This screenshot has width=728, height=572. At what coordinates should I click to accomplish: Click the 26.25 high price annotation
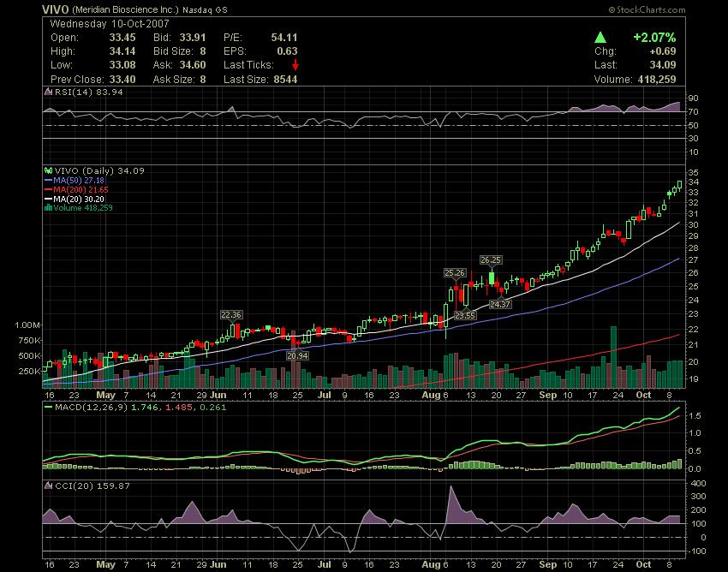pos(491,260)
